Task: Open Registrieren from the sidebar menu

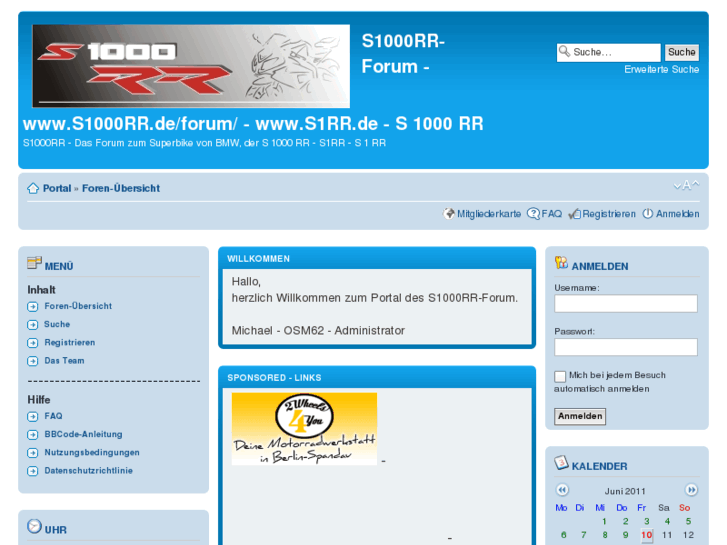Action: (70, 342)
